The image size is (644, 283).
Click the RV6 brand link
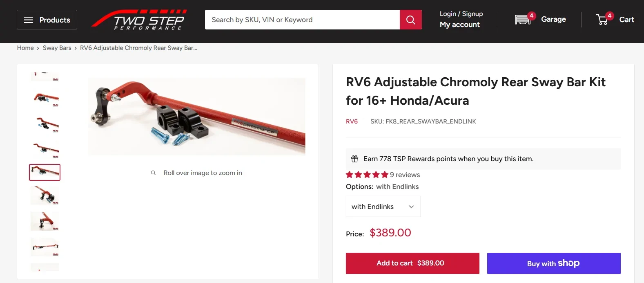(352, 121)
